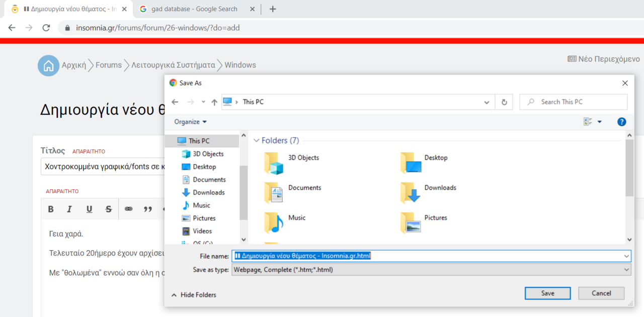644x317 pixels.
Task: Expand the Save as type dropdown
Action: (x=626, y=270)
